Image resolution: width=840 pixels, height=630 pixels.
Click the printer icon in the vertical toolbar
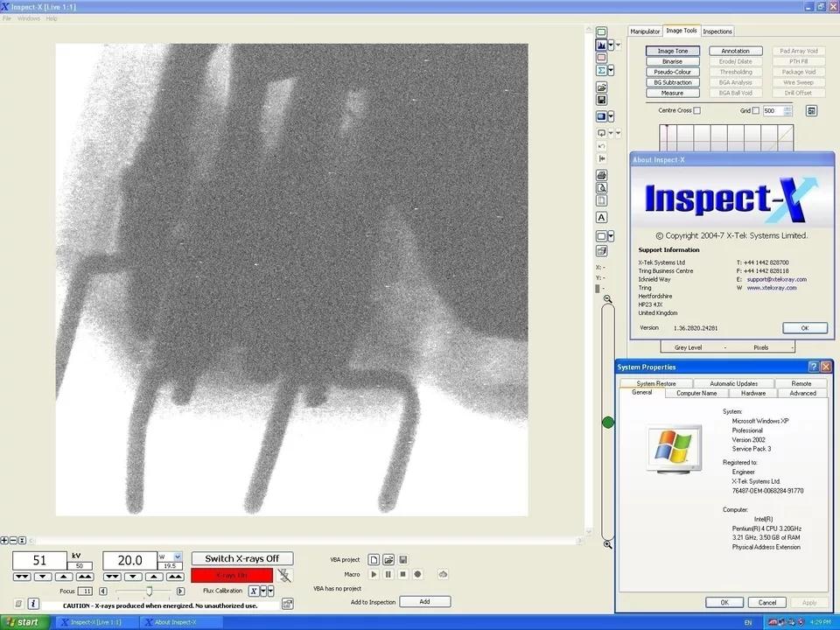[601, 176]
